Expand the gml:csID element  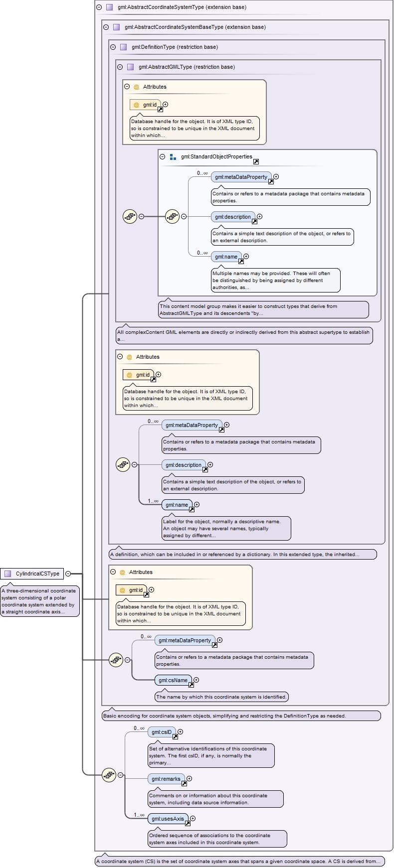point(181,731)
